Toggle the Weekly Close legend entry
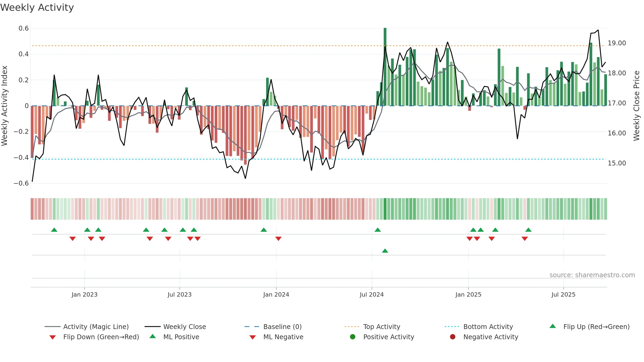 point(175,327)
